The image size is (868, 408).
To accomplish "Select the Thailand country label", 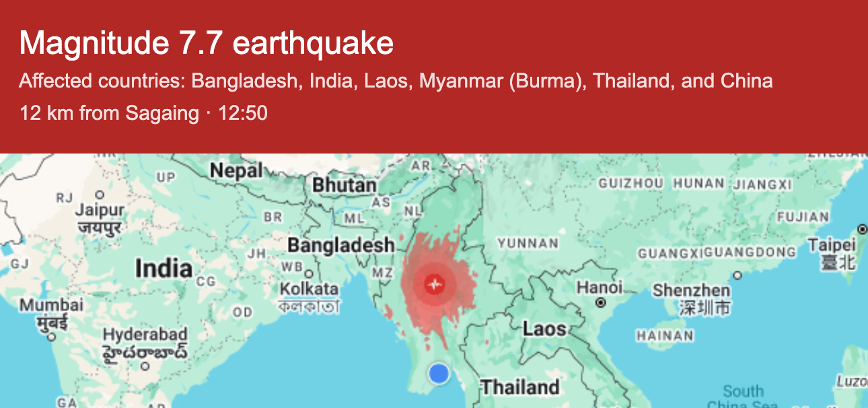I will coord(519,387).
